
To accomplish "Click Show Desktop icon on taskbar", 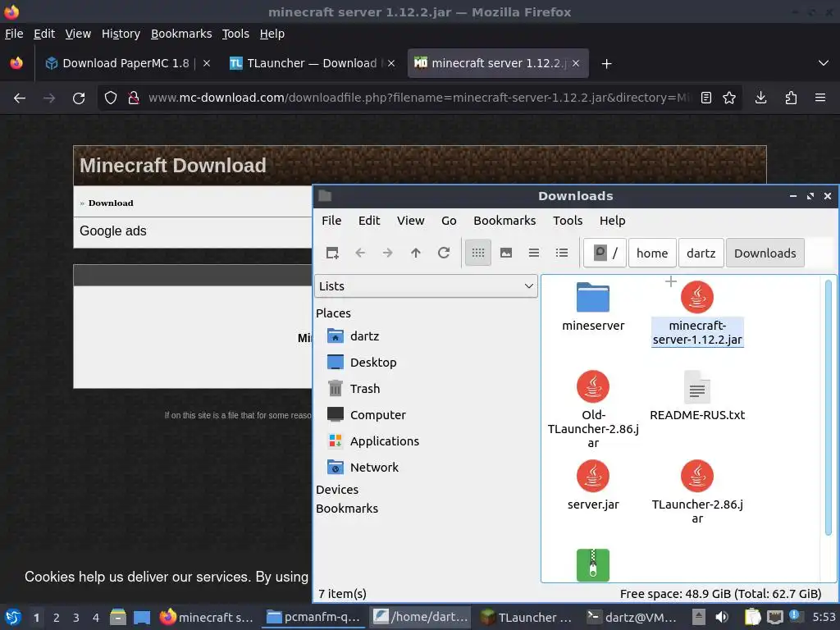I will 141,618.
